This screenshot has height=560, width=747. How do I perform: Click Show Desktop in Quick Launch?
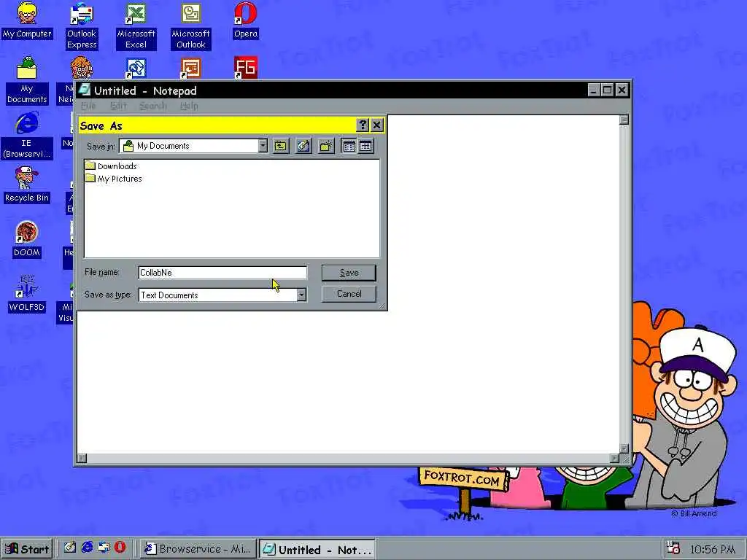point(70,548)
